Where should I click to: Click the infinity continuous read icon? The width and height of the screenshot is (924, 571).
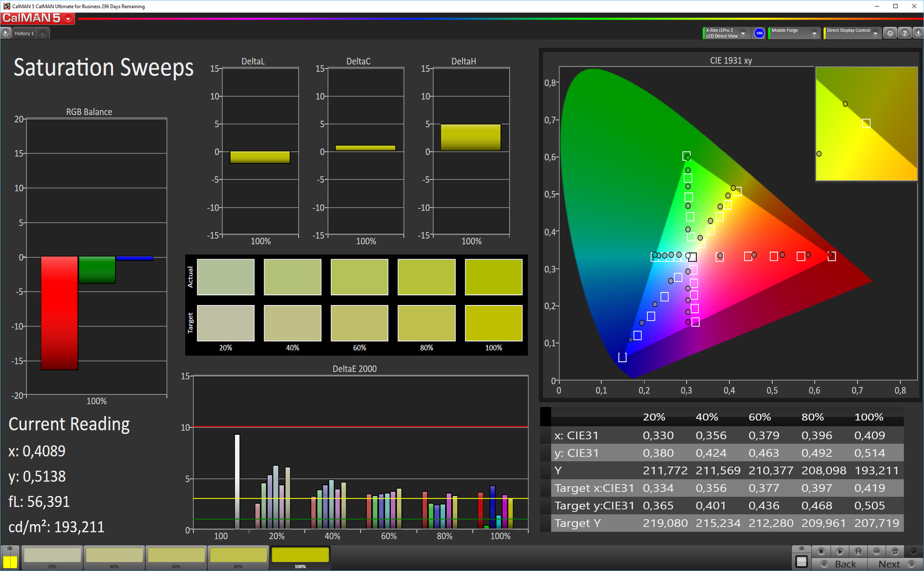tap(876, 551)
